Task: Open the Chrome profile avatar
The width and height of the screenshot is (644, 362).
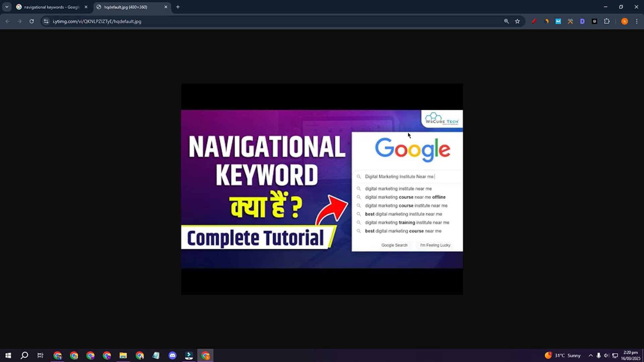Action: point(625,21)
